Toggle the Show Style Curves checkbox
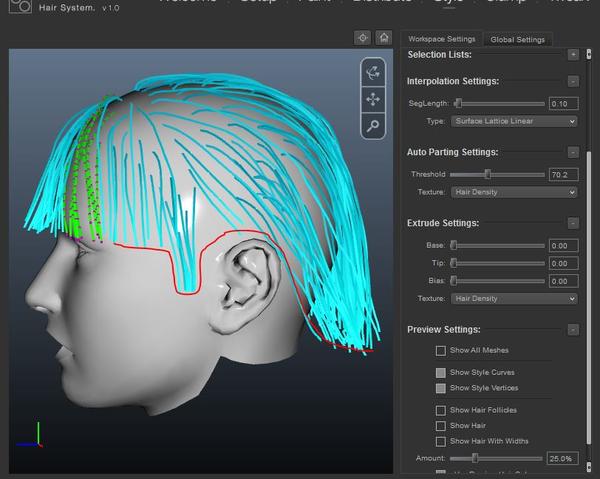Screen dimensions: 600x479 click(441, 372)
